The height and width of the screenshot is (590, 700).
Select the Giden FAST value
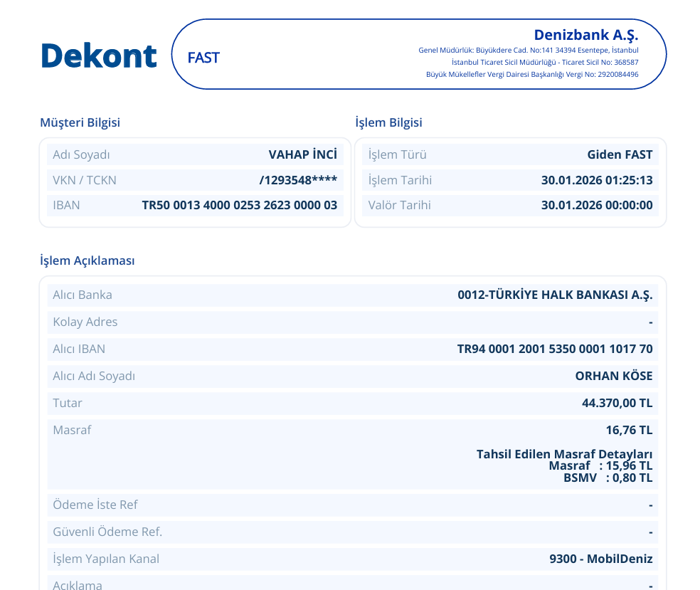[x=620, y=154]
